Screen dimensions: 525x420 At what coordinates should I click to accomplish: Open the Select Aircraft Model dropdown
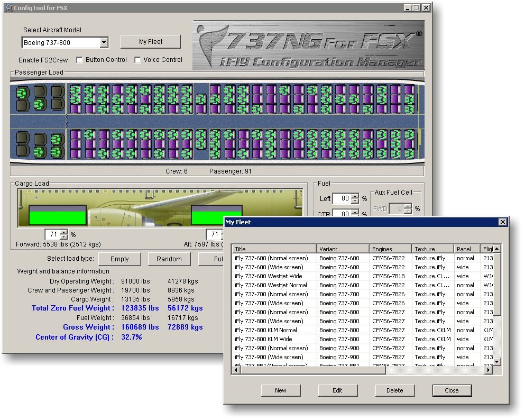[x=104, y=43]
